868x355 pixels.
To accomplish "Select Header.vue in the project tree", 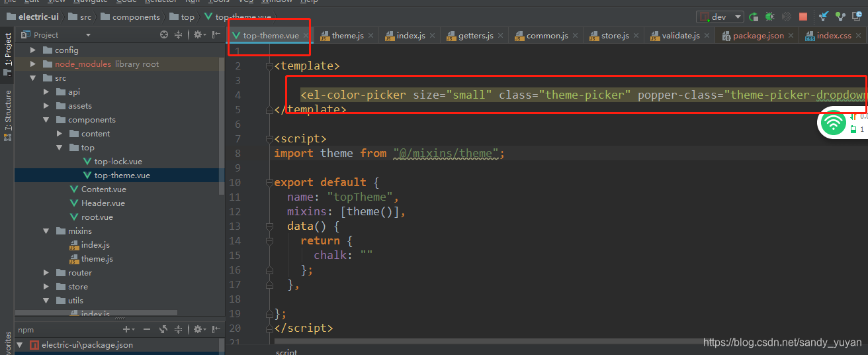I will point(103,203).
